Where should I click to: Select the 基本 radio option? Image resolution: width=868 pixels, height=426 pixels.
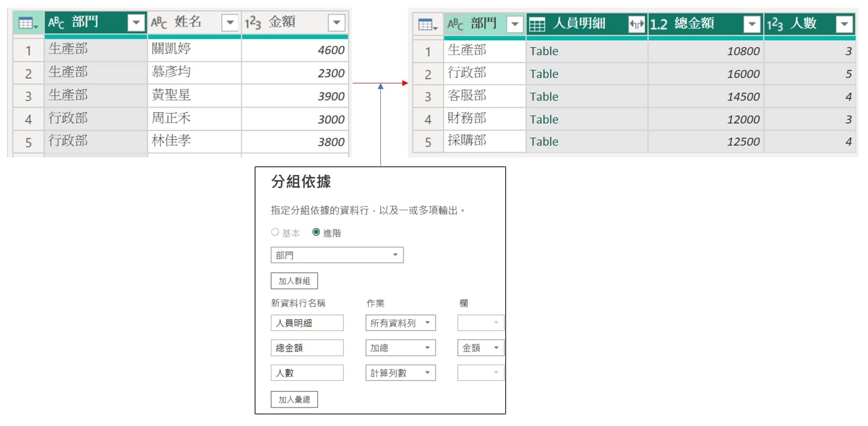click(275, 232)
